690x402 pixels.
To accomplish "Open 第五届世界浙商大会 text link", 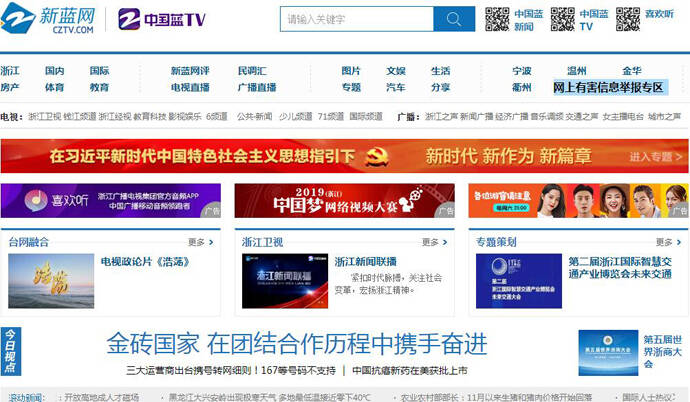I will pos(663,352).
